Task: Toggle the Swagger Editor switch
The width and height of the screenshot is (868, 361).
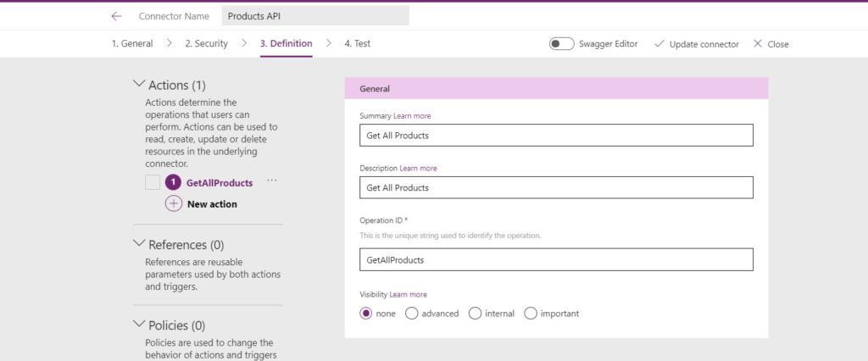Action: coord(561,44)
